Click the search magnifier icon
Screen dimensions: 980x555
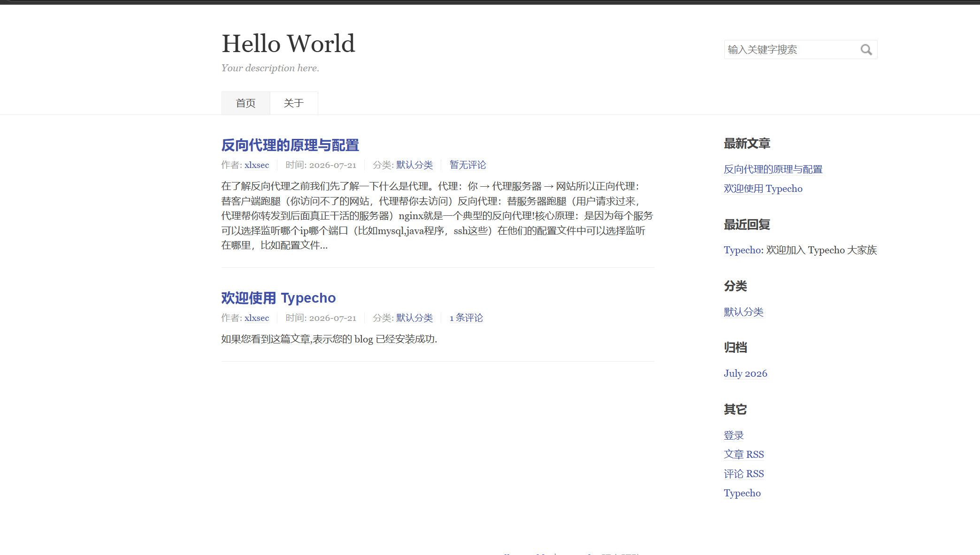click(x=866, y=50)
